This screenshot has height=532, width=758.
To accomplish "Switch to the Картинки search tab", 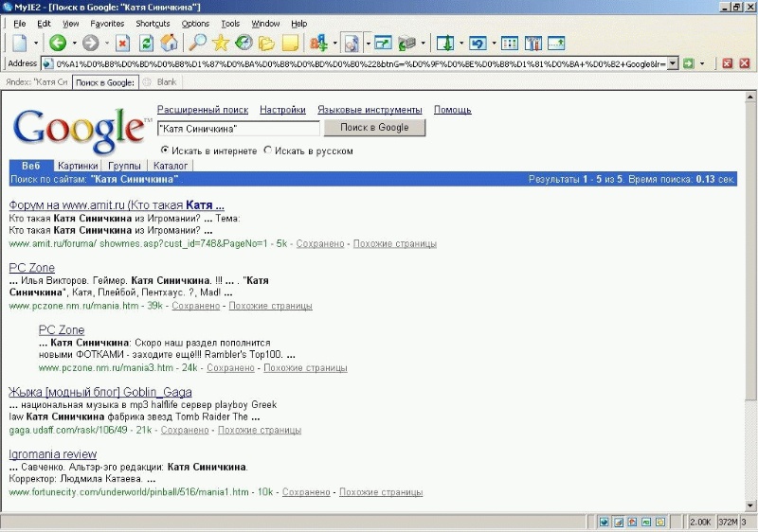I will [x=78, y=166].
